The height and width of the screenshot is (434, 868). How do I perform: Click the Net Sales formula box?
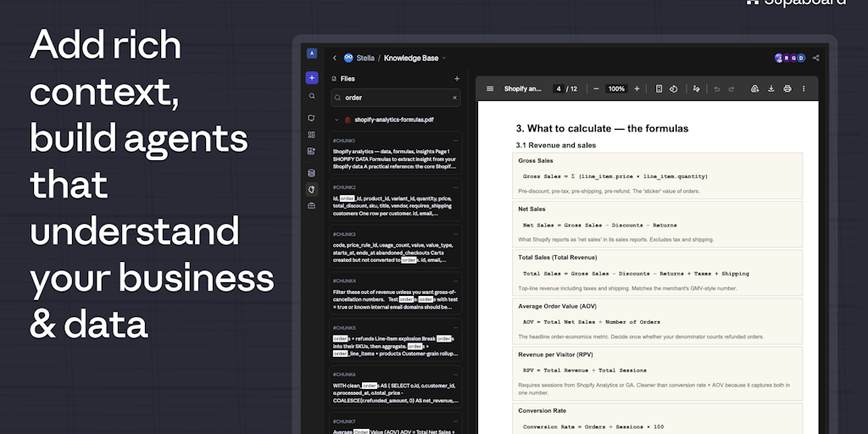point(657,224)
